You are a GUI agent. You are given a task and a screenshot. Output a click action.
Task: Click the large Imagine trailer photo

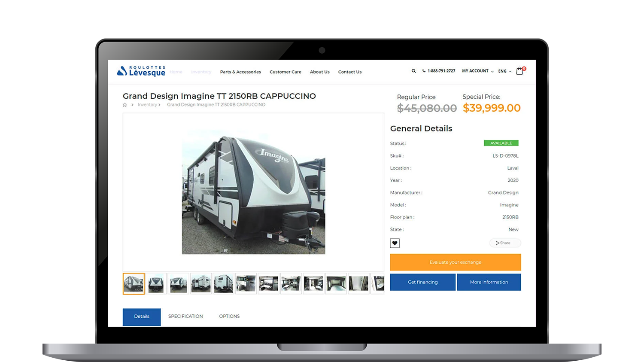[253, 192]
